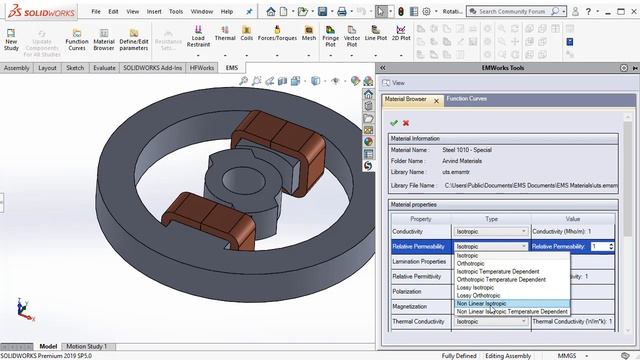Select the Thermal tool
The width and height of the screenshot is (640, 360).
click(x=225, y=33)
